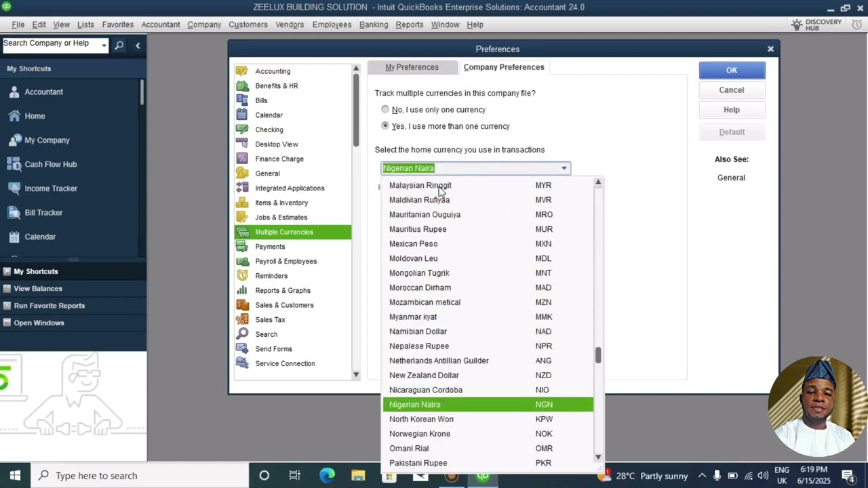
Task: Select the Reminders clock icon
Action: [242, 276]
